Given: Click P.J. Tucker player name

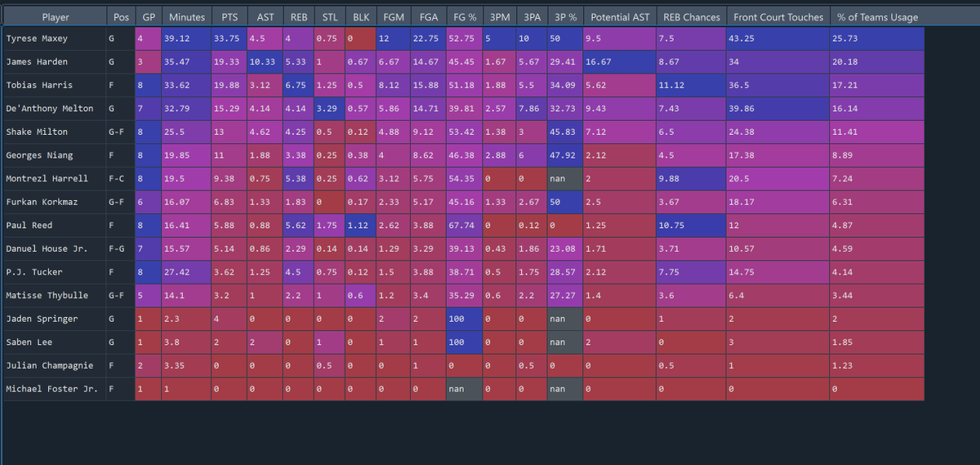Looking at the screenshot, I should click(56, 272).
